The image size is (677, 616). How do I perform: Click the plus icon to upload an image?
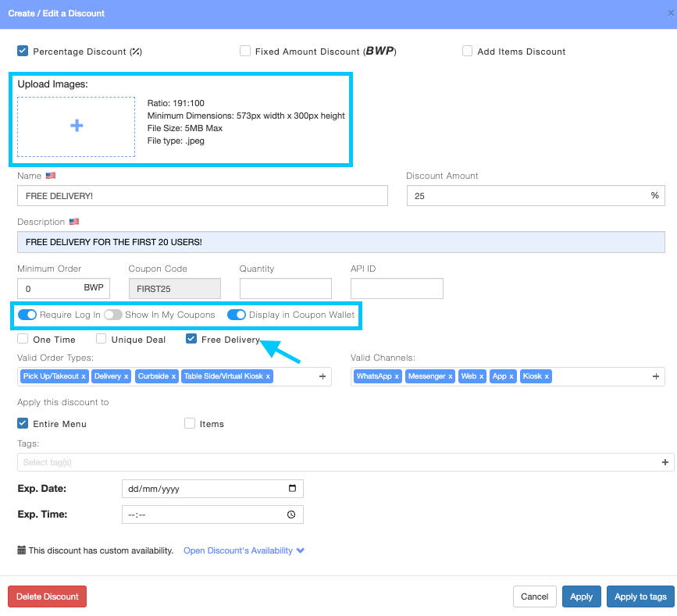click(77, 126)
